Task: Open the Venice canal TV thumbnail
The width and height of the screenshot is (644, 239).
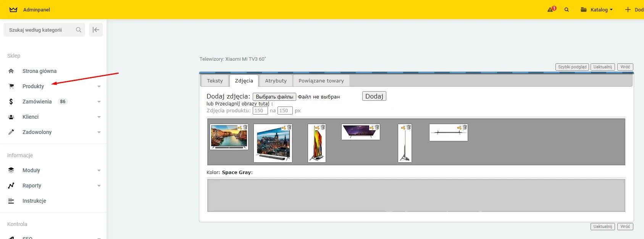Action: 228,137
